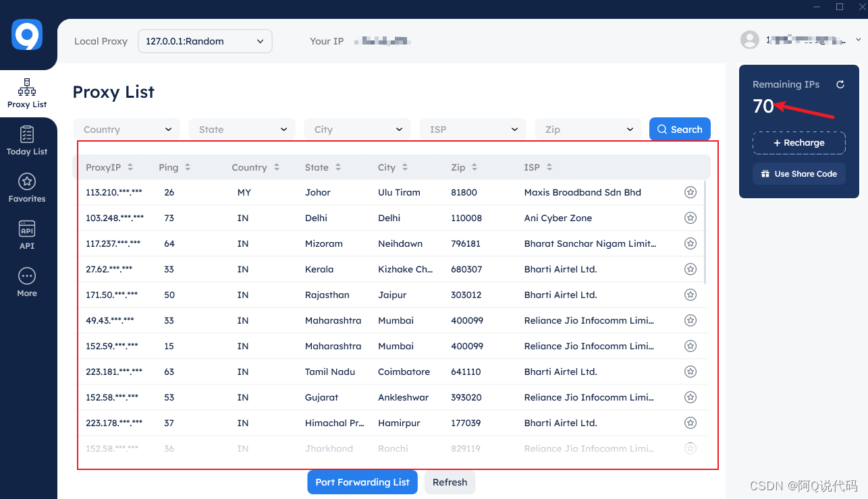
Task: Click the Recharge button
Action: pyautogui.click(x=799, y=143)
